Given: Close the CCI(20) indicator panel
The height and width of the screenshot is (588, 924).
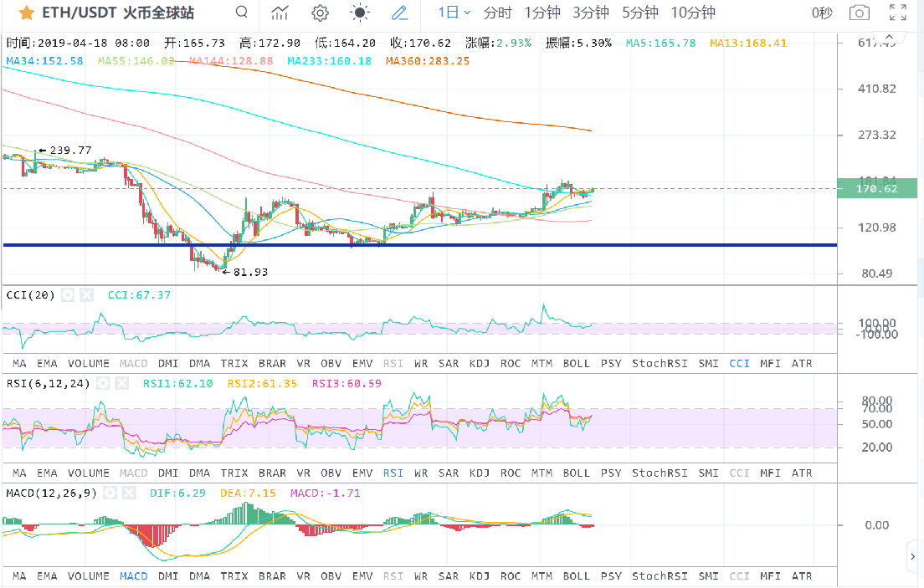Looking at the screenshot, I should point(86,295).
